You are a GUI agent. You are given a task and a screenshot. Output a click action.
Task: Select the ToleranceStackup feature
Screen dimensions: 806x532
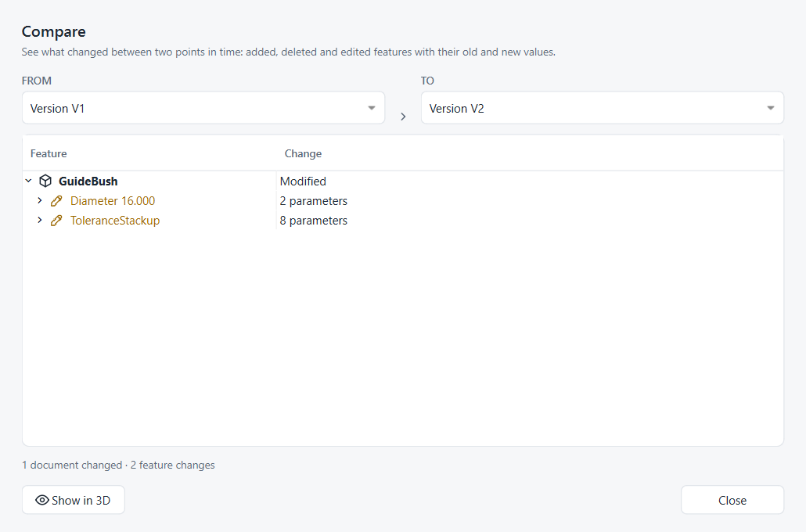115,221
